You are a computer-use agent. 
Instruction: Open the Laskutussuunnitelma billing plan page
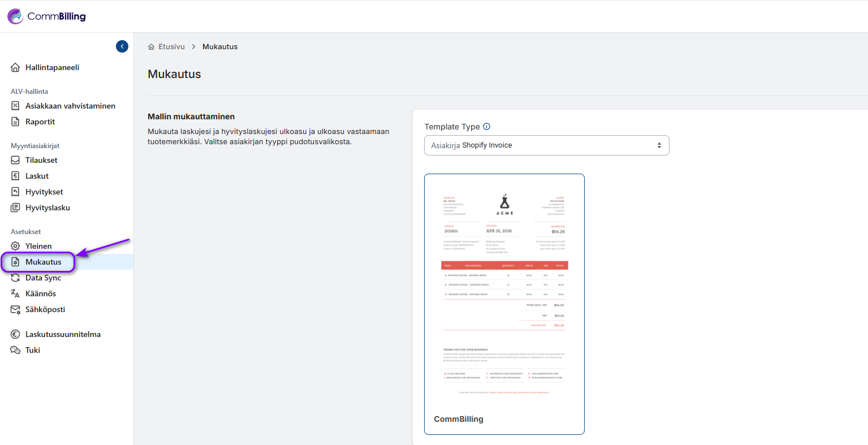tap(63, 334)
